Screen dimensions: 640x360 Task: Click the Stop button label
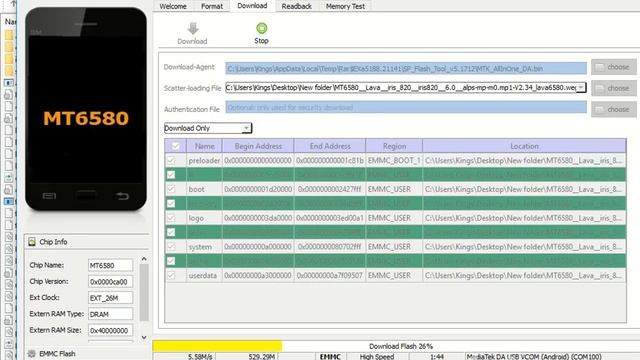click(261, 41)
